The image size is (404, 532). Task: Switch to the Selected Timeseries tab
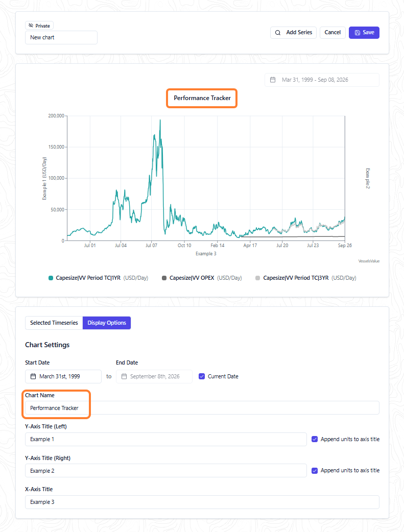54,323
